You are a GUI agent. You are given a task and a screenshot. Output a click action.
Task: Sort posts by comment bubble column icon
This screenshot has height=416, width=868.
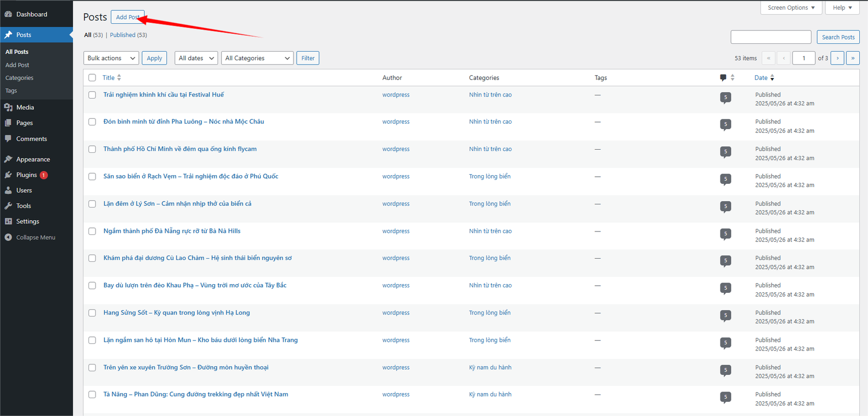coord(723,78)
